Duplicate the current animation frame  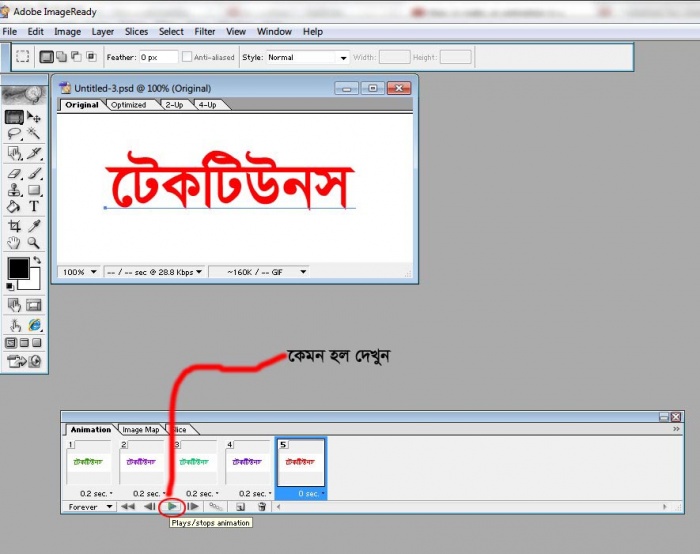[x=240, y=507]
